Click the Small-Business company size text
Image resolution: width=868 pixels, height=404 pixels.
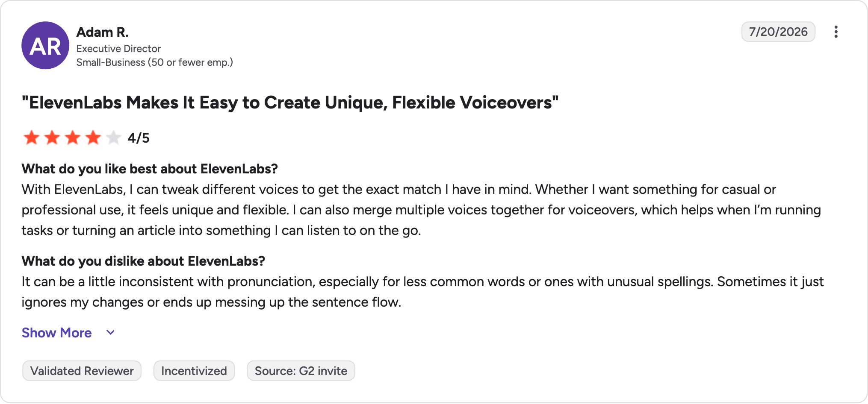[x=155, y=62]
